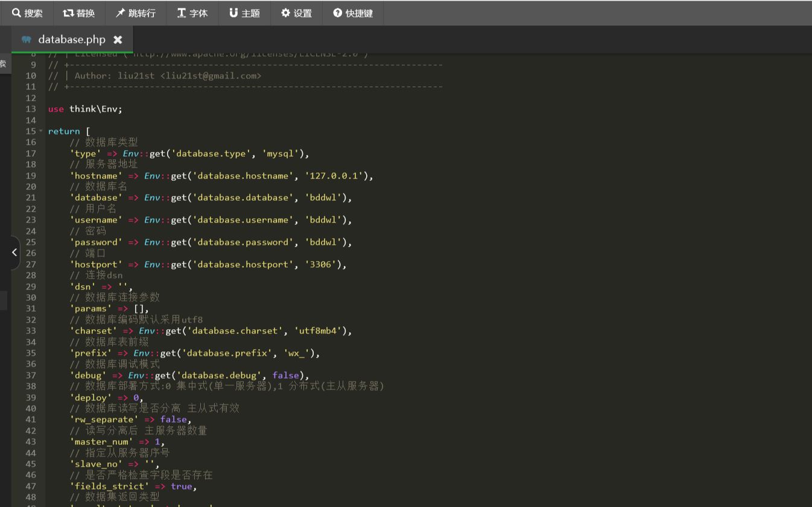Fold the return block at line 15

coord(41,131)
